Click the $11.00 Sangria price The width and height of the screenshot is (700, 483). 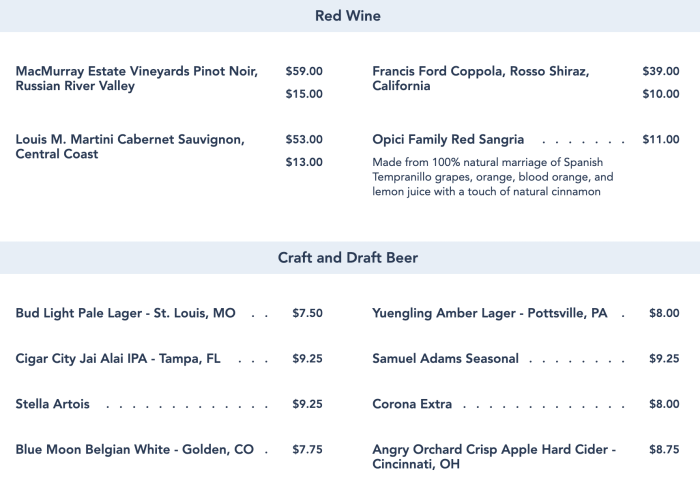660,140
